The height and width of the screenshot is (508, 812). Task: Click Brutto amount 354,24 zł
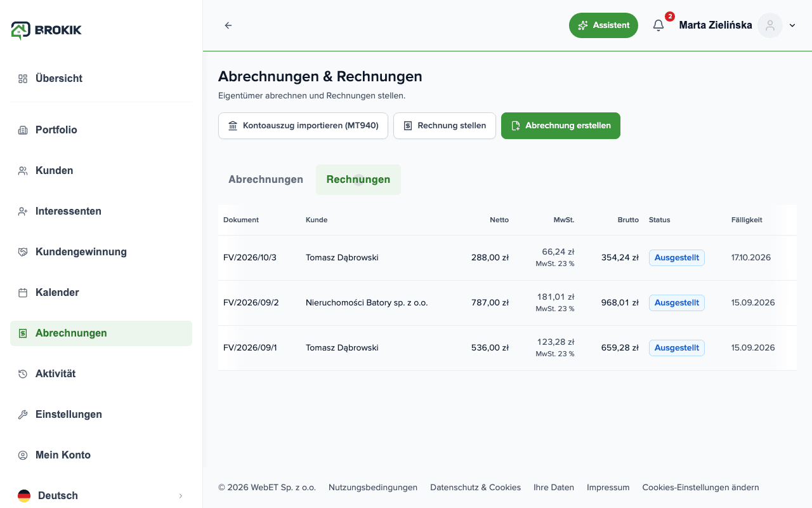click(620, 258)
